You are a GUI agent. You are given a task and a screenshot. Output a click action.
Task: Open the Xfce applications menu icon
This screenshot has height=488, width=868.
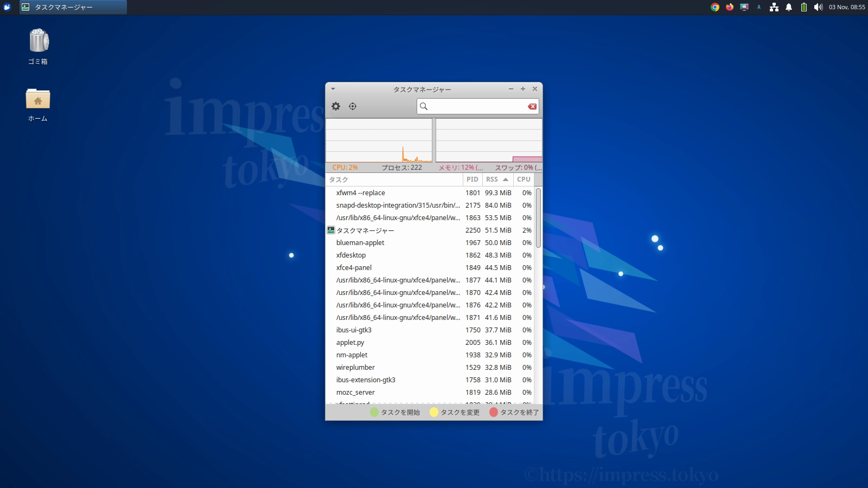pos(7,7)
